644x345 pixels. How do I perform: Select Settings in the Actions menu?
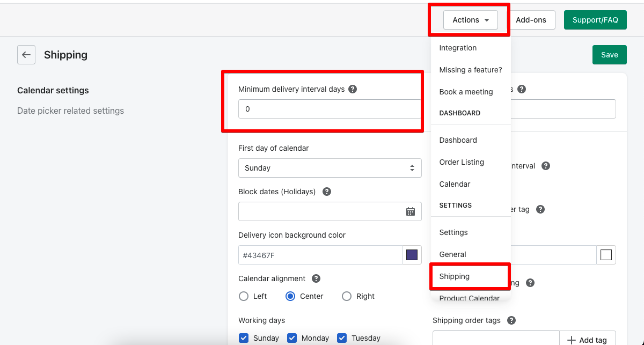[x=453, y=232]
